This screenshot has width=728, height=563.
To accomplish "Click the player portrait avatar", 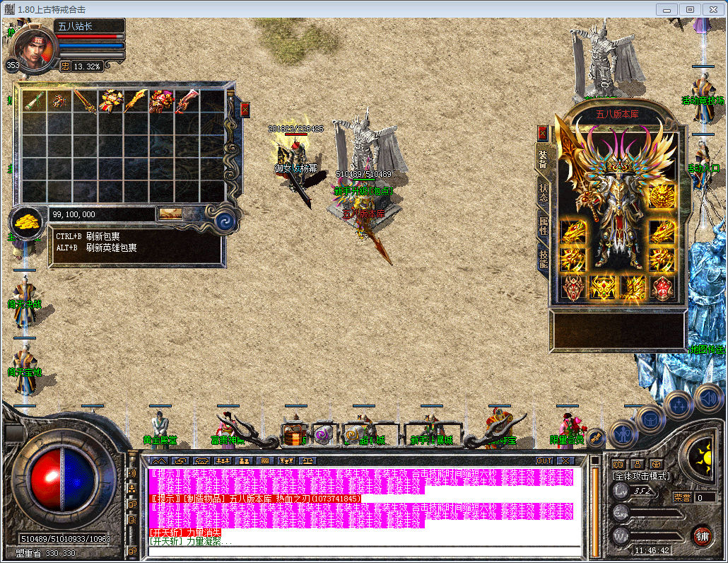I will (35, 48).
